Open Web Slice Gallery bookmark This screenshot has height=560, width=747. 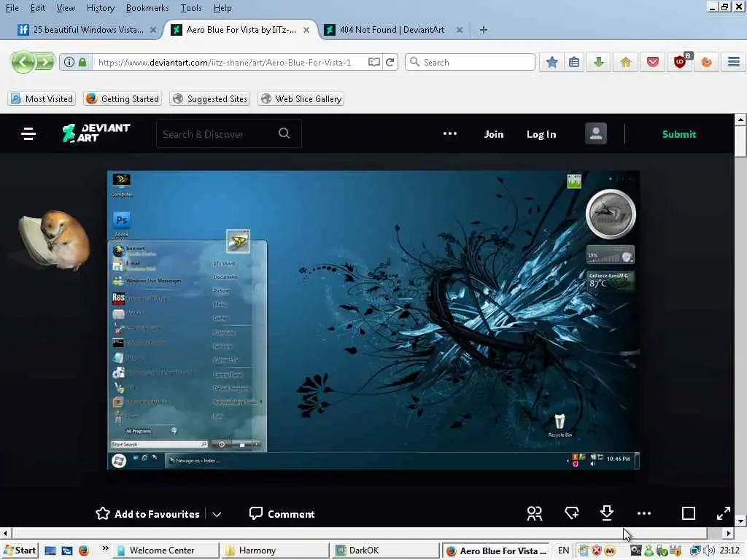coord(301,98)
